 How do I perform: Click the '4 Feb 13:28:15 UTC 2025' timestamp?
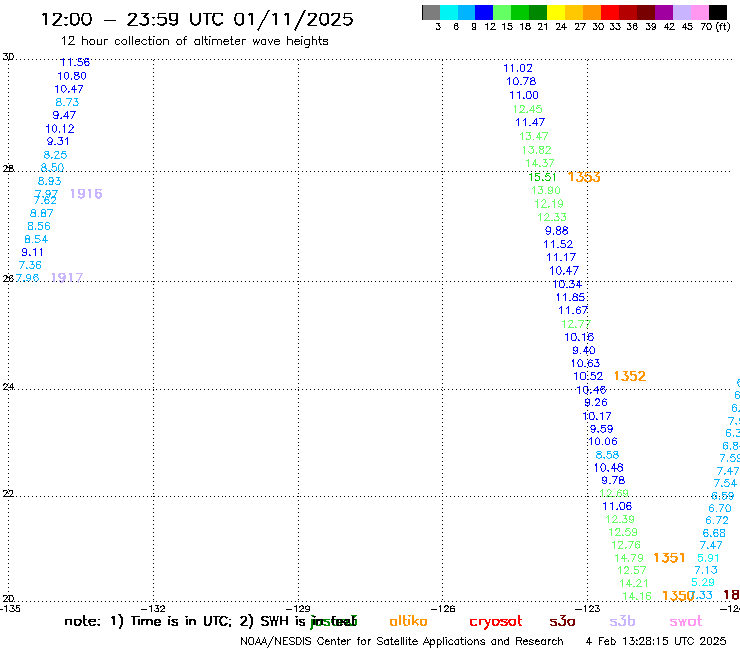click(656, 642)
